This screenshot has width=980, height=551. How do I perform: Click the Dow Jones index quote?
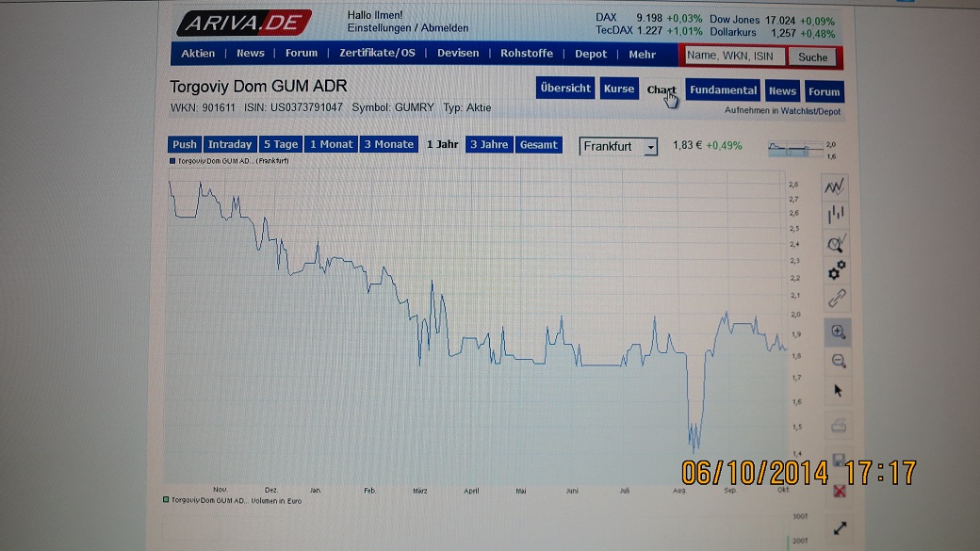pos(772,20)
